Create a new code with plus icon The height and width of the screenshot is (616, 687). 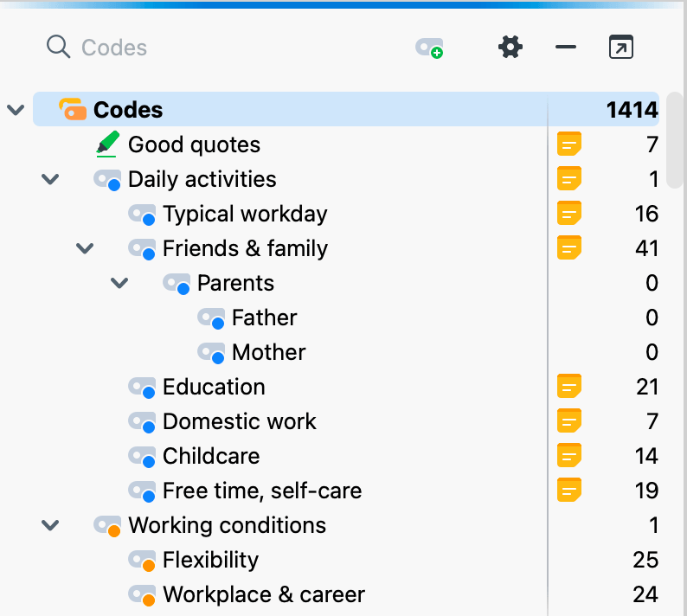(429, 48)
